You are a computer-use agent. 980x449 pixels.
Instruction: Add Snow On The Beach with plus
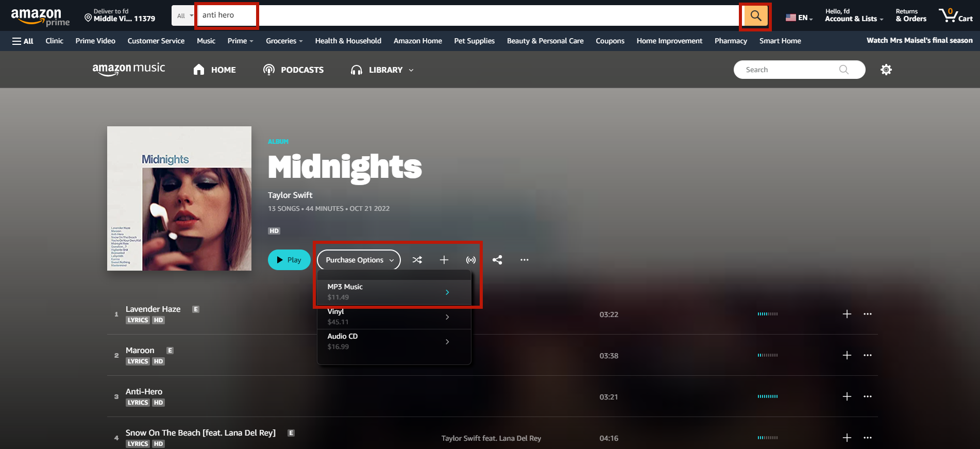point(847,438)
